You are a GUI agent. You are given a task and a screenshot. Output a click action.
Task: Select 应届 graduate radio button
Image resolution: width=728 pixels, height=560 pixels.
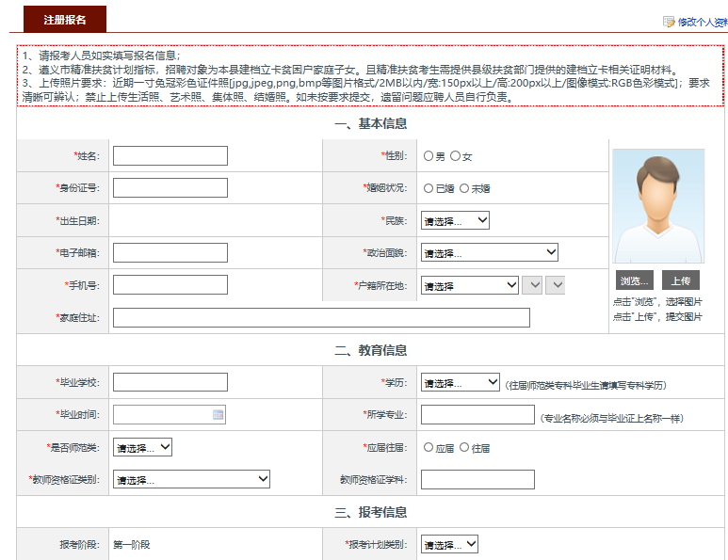click(429, 448)
